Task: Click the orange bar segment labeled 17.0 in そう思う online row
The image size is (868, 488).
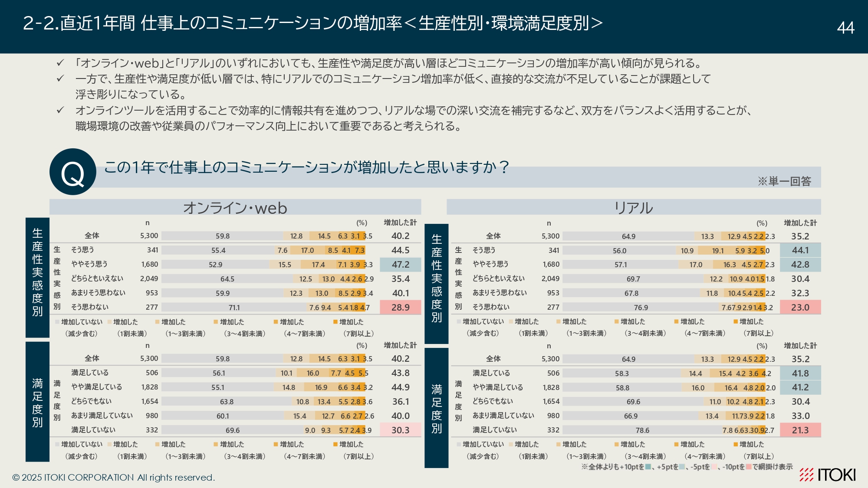Action: point(307,250)
